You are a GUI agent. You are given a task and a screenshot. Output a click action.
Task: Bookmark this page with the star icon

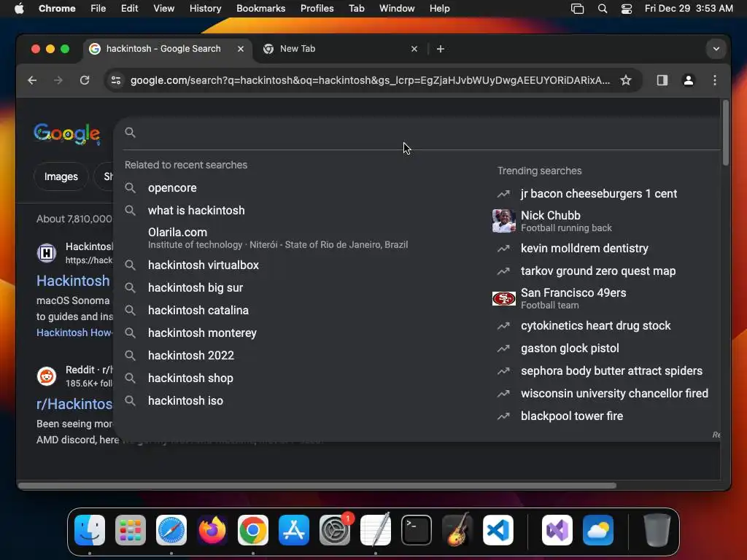coord(626,80)
